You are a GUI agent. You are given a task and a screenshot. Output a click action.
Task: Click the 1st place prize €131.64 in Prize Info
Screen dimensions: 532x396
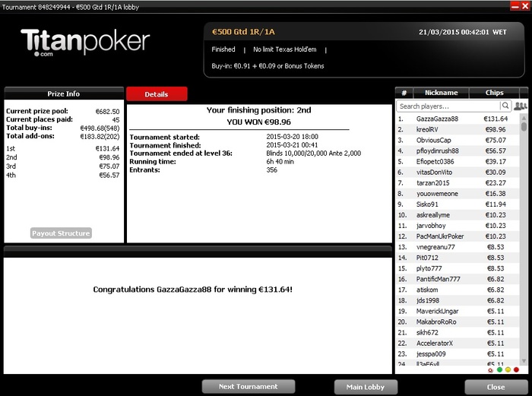107,148
